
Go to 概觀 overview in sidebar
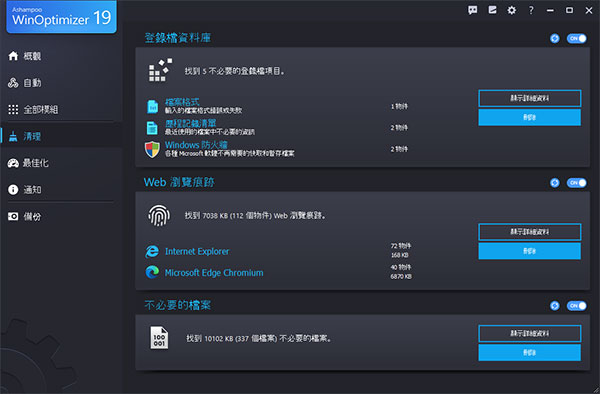(x=32, y=56)
